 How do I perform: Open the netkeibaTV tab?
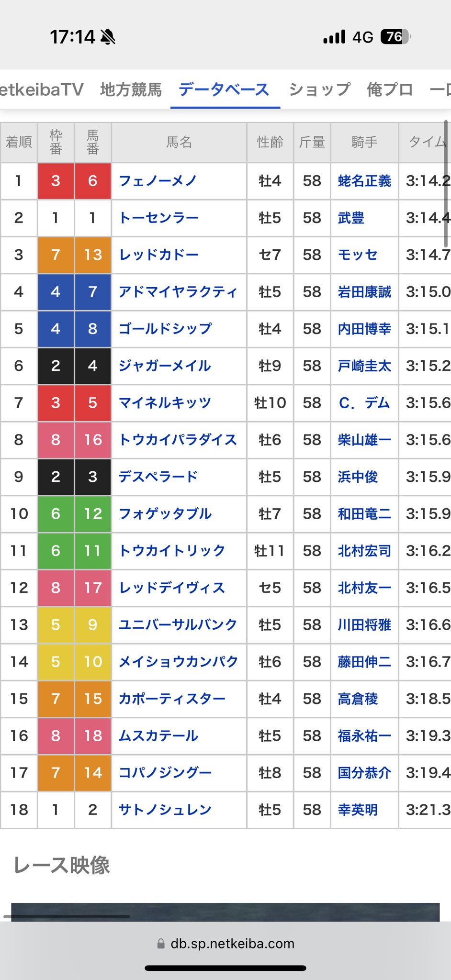pos(42,89)
